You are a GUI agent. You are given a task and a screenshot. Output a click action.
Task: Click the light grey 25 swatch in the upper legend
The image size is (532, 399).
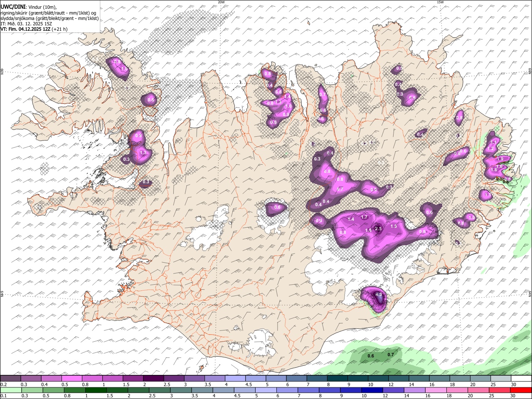(500, 378)
